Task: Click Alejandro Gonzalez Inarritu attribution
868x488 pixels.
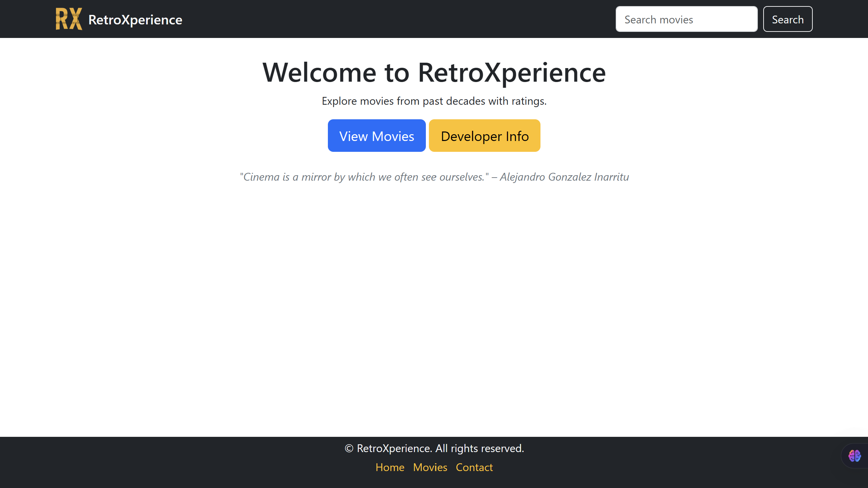Action: [x=564, y=177]
